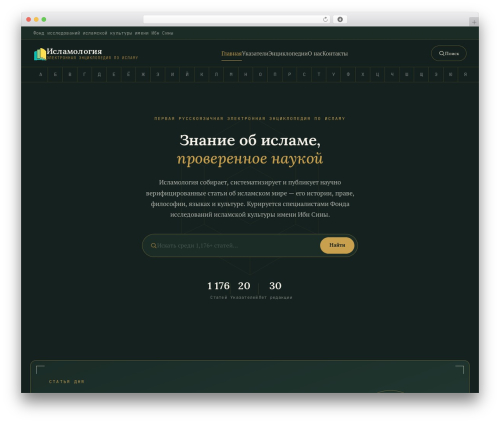
Task: Select letter Б in the alphabet index
Action: [x=55, y=74]
